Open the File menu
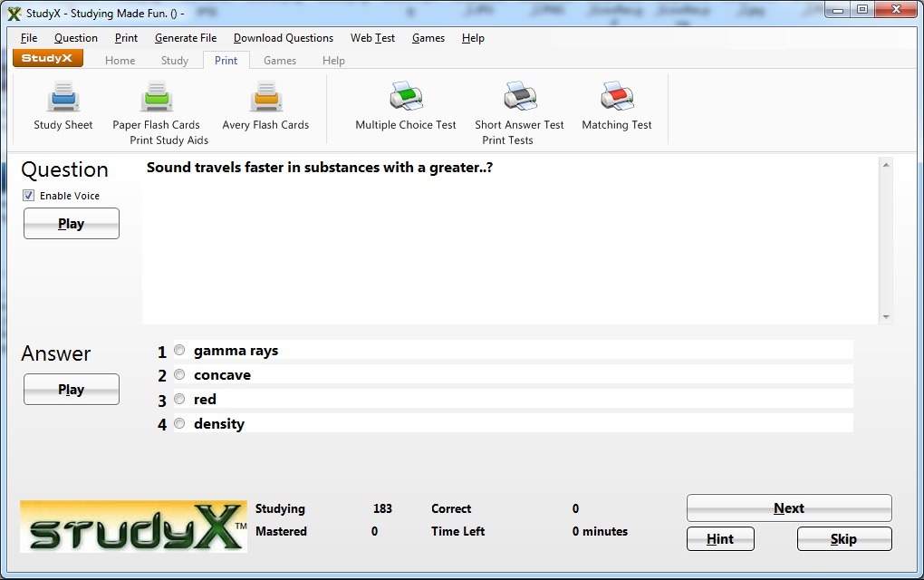 pos(29,38)
